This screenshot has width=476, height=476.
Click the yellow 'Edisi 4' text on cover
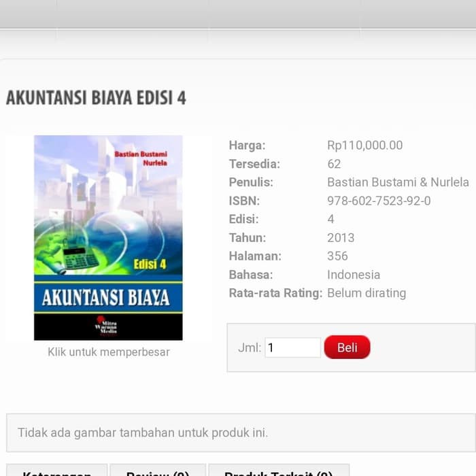150,264
